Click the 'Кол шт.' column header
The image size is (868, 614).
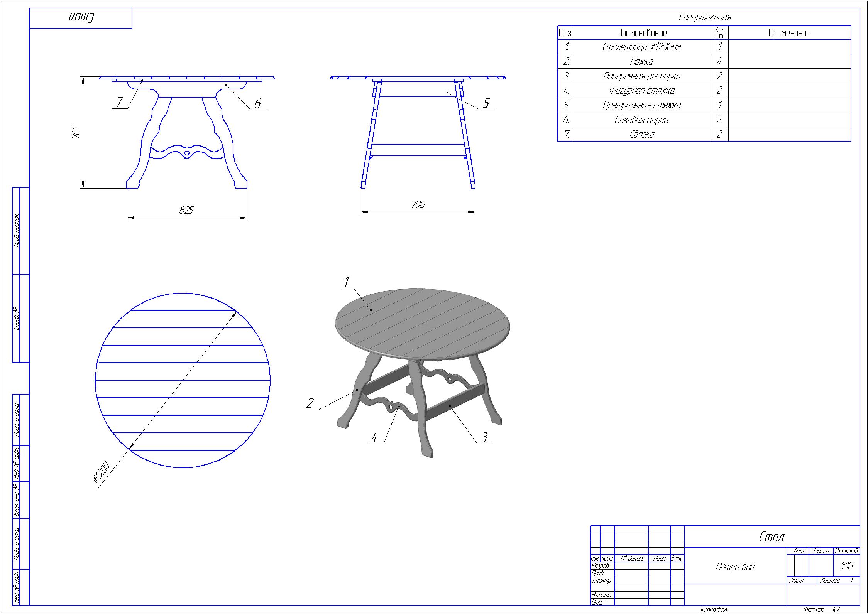(x=720, y=33)
